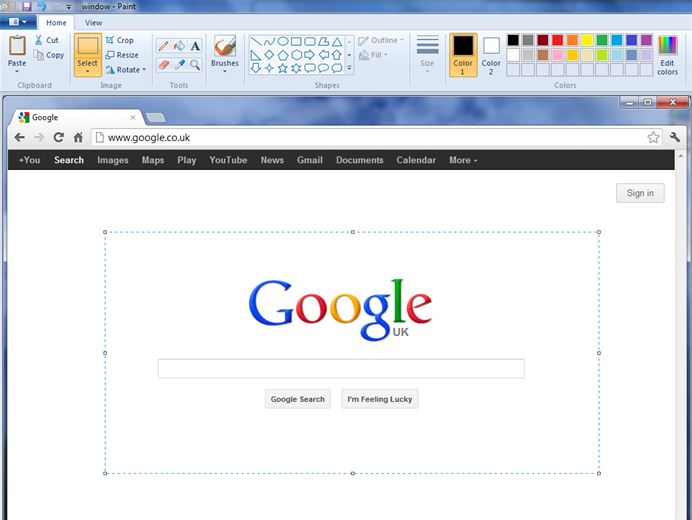Open More menu in Google bar

pos(463,160)
